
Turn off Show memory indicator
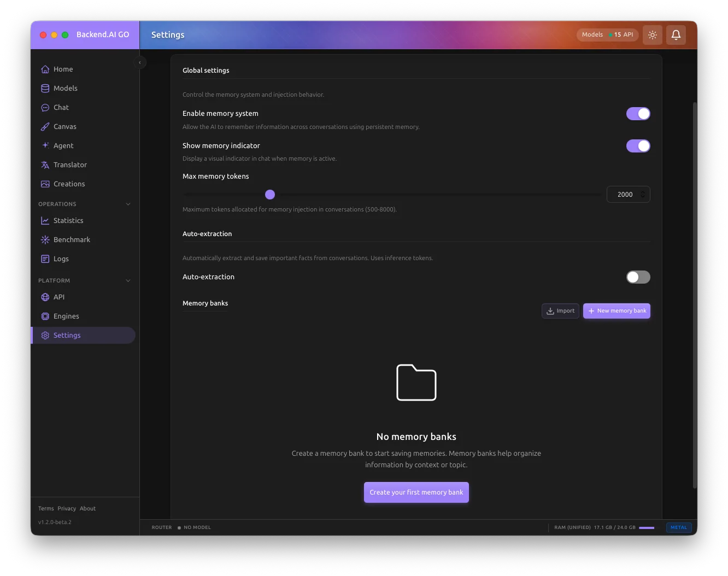638,146
